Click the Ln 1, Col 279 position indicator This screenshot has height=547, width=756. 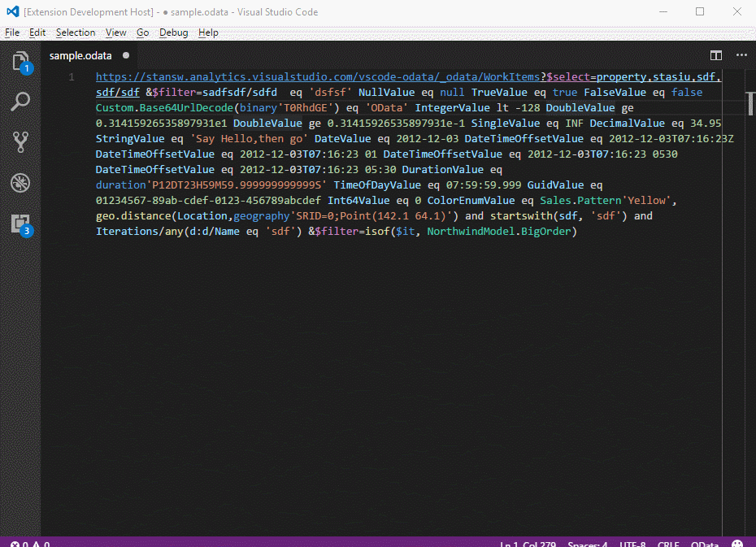528,543
